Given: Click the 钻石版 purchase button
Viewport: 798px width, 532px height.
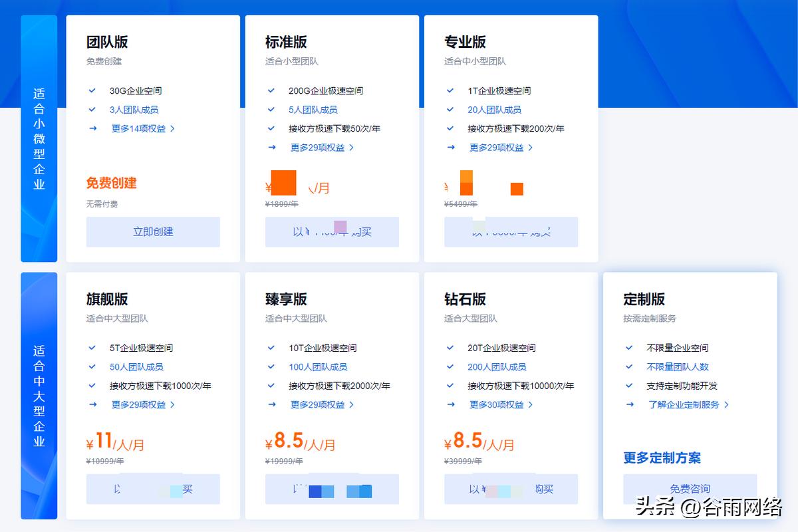Looking at the screenshot, I should (x=511, y=489).
